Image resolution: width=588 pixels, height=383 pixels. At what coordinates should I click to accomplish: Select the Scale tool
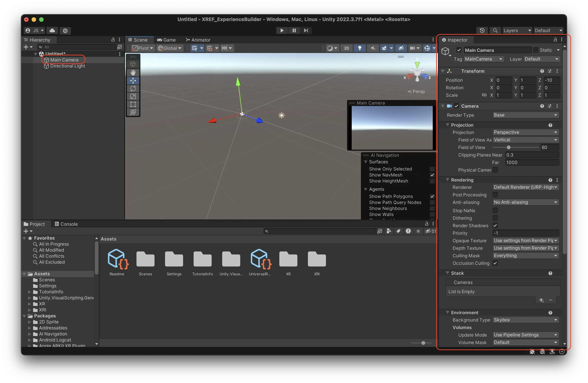133,96
